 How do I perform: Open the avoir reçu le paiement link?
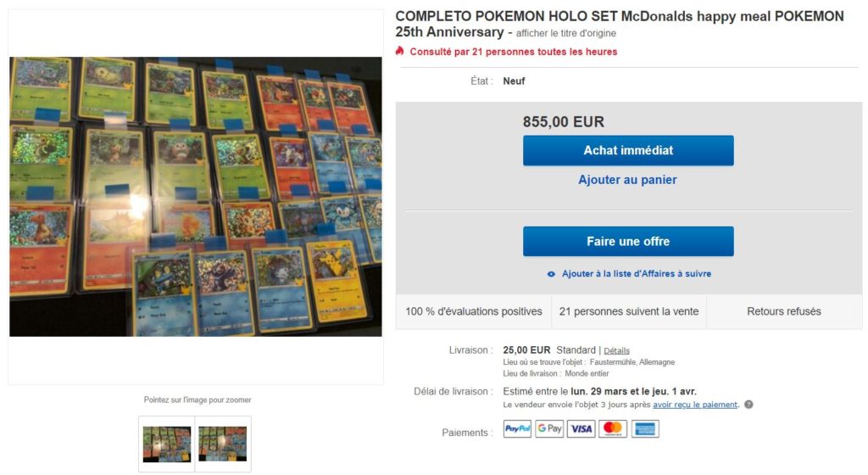pos(695,405)
